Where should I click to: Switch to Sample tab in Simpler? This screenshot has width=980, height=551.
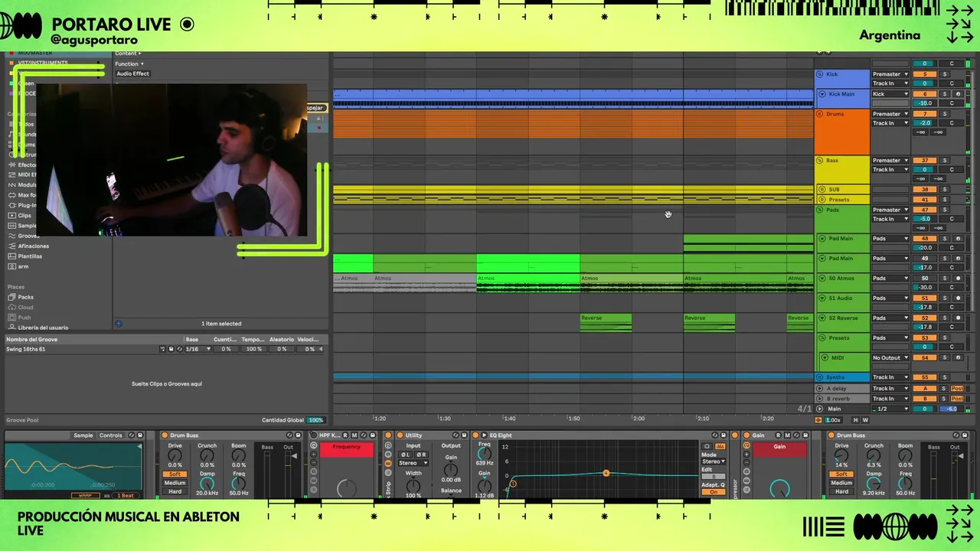(x=83, y=435)
